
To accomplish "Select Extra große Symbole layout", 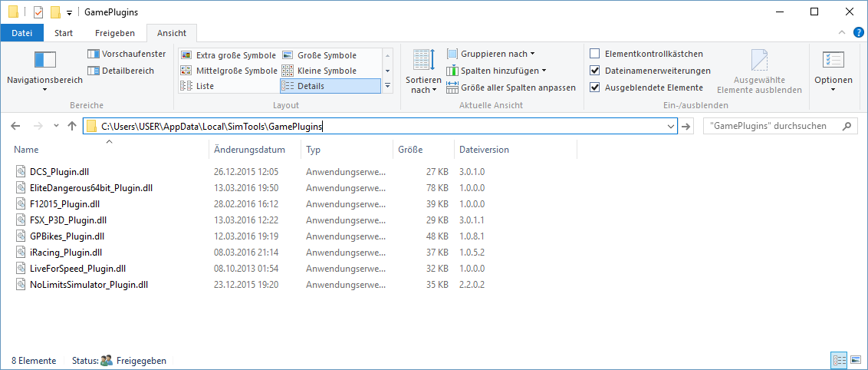I will (x=229, y=55).
